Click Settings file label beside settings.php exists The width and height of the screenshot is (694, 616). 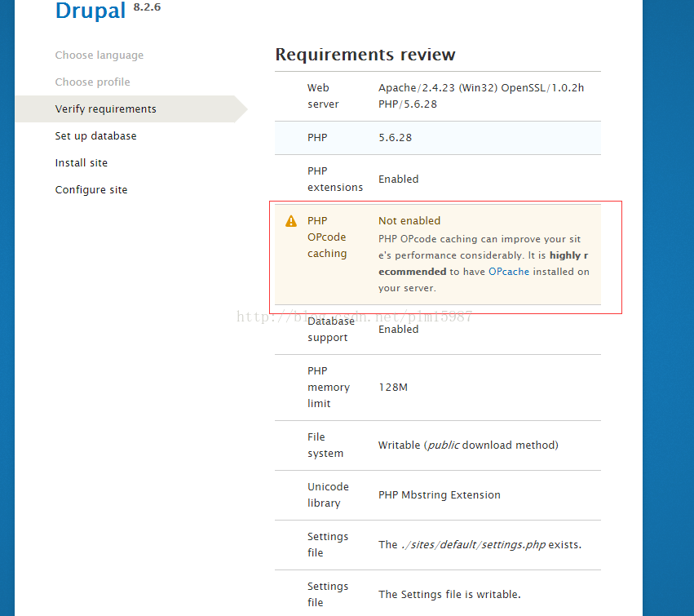tap(328, 545)
